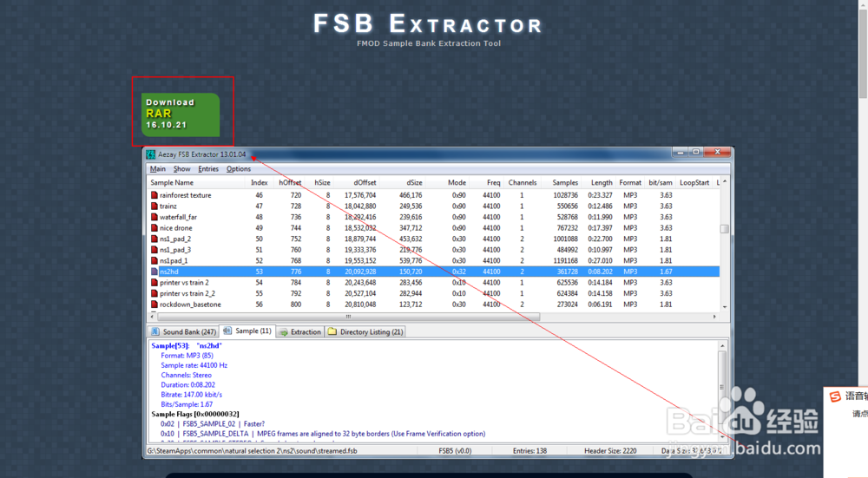Click the horizontal scrollbar right arrow
Screen dimensions: 868x478
[714, 317]
